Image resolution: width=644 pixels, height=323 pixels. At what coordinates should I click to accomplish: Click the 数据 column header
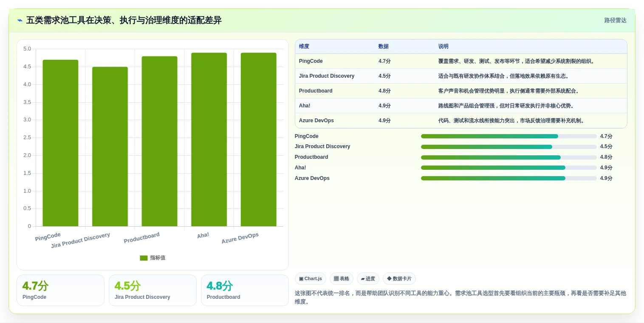[384, 46]
